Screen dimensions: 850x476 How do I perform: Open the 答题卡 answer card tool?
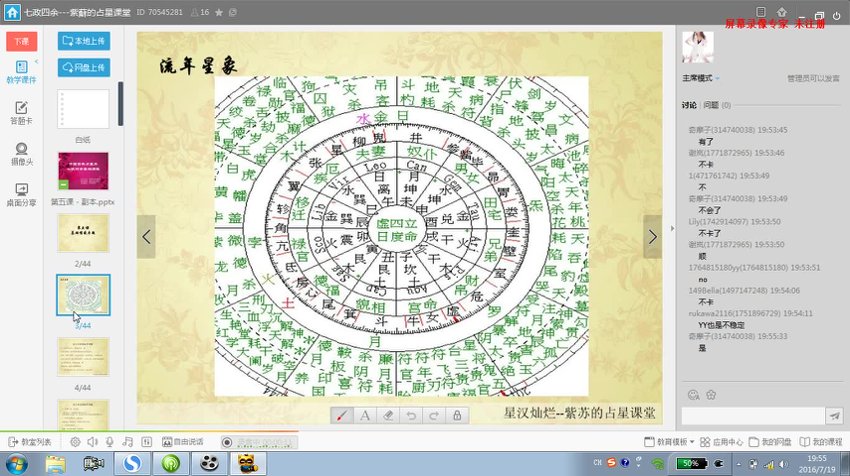click(x=22, y=113)
